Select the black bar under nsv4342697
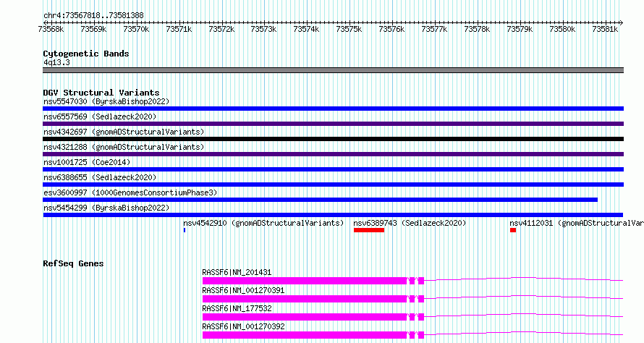644x343 pixels. (x=333, y=139)
